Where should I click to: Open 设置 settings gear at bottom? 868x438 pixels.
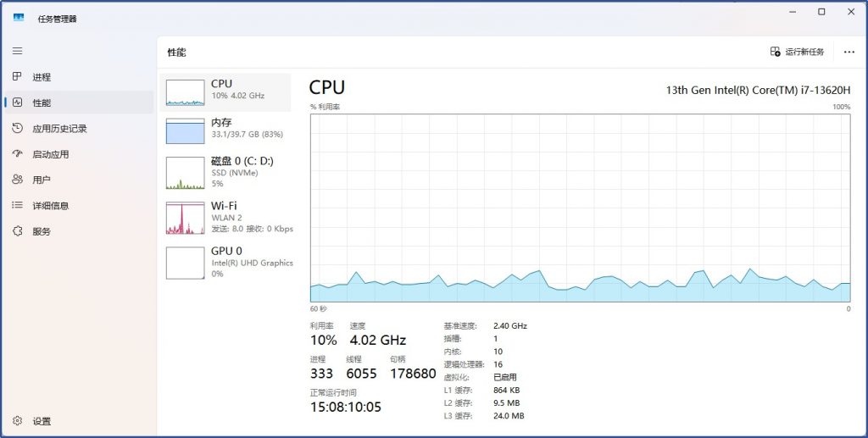point(17,421)
